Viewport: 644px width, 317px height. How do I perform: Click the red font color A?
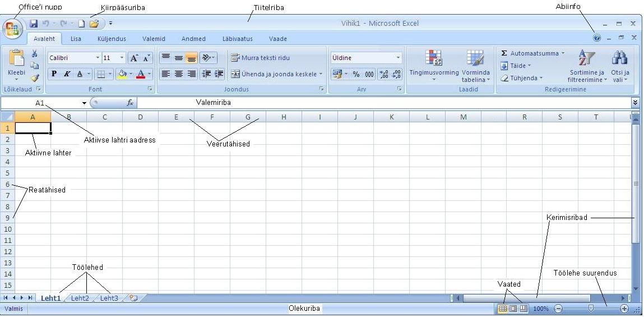coord(141,74)
